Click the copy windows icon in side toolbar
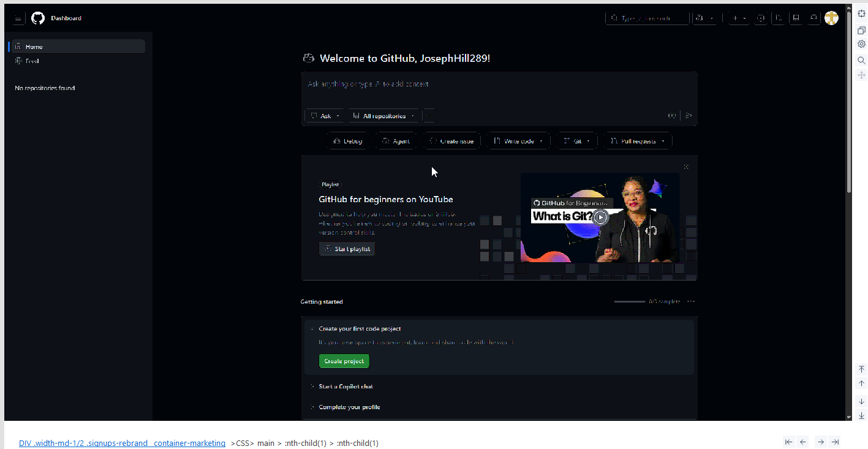This screenshot has height=449, width=868. point(861,30)
